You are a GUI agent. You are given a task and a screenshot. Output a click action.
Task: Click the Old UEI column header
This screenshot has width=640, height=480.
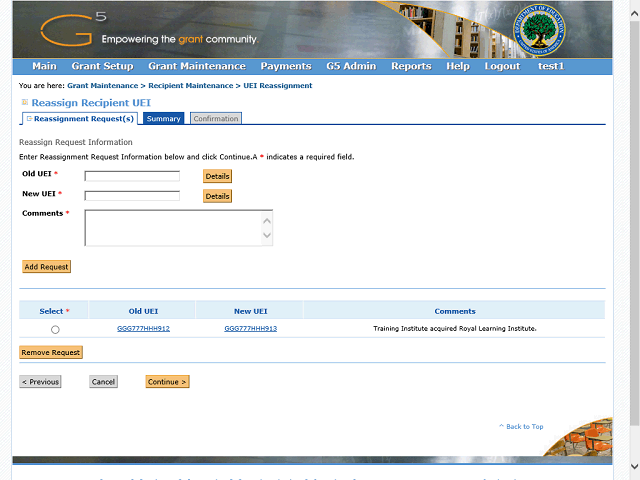[x=143, y=311]
